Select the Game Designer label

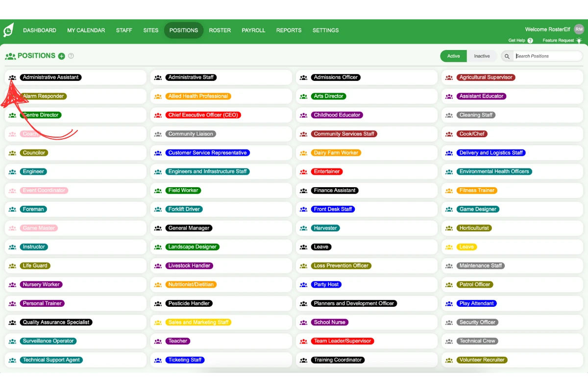[x=478, y=209]
